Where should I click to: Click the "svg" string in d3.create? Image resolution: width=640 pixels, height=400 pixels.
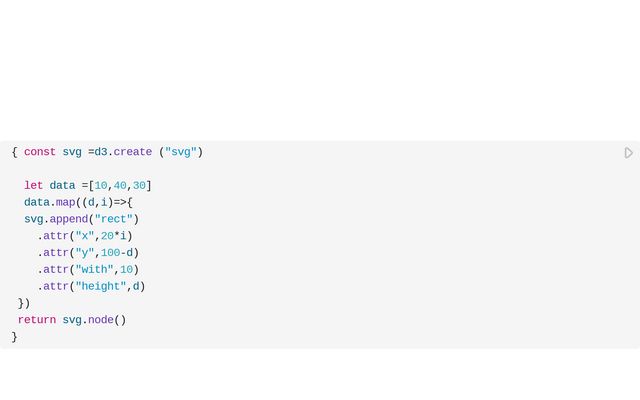click(181, 152)
